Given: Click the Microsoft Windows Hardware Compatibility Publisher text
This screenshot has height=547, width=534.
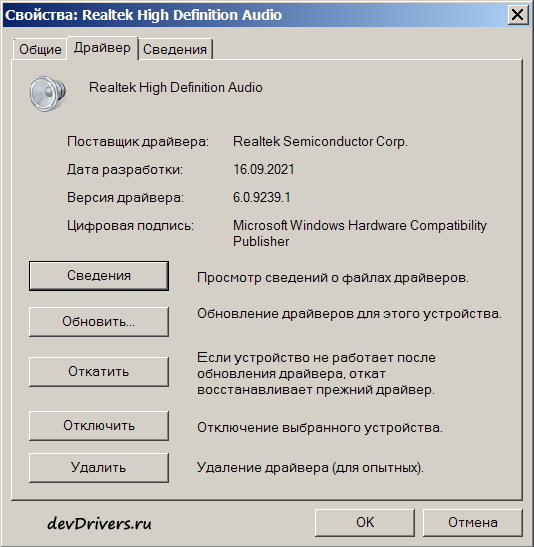Looking at the screenshot, I should 360,233.
